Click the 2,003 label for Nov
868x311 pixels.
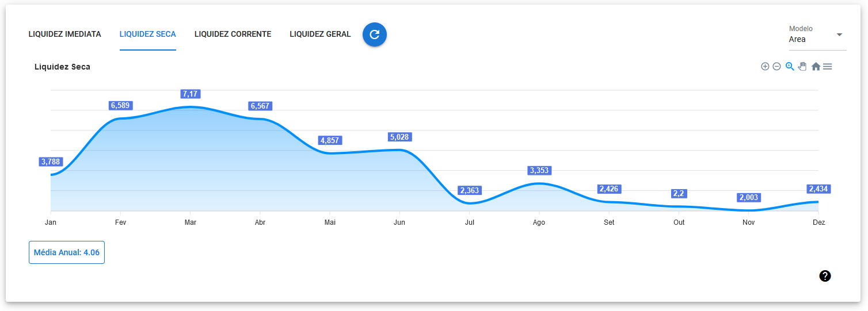point(748,198)
